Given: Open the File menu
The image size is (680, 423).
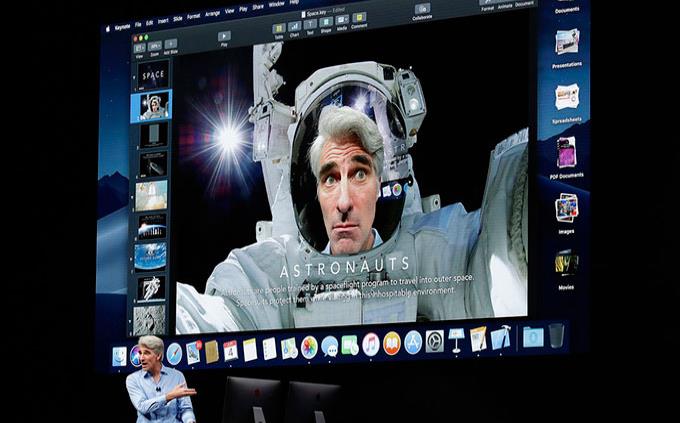Looking at the screenshot, I should coord(138,25).
